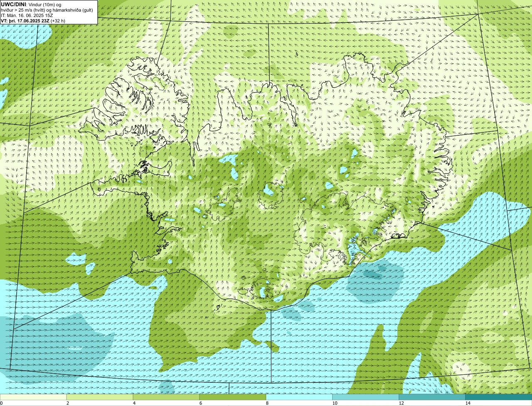
Task: Click the legend value '14'
Action: [x=468, y=403]
